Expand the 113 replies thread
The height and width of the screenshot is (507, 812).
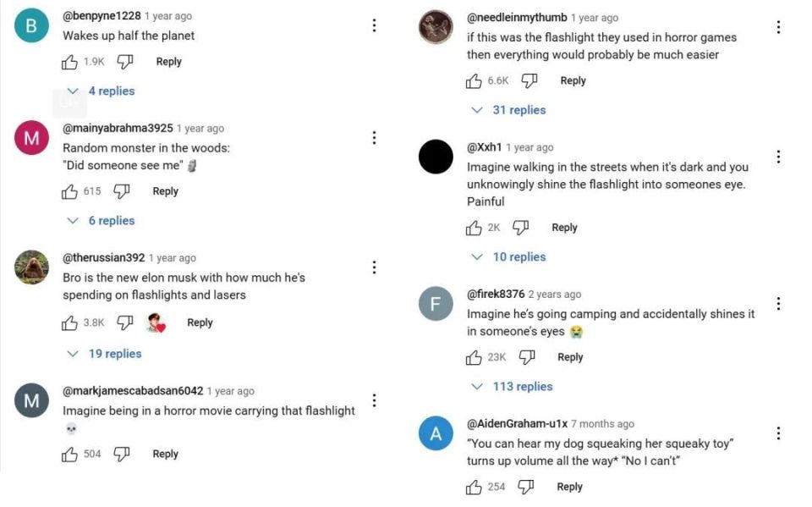(x=513, y=387)
